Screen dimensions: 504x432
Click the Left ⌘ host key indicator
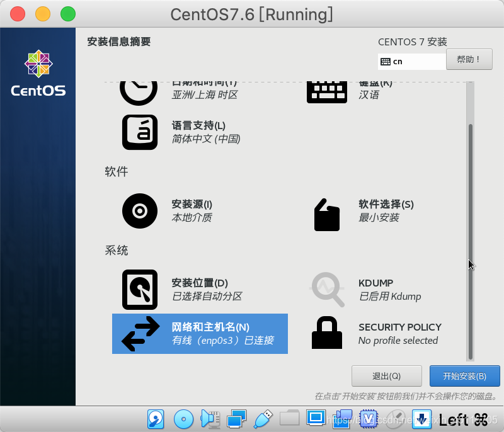(463, 419)
